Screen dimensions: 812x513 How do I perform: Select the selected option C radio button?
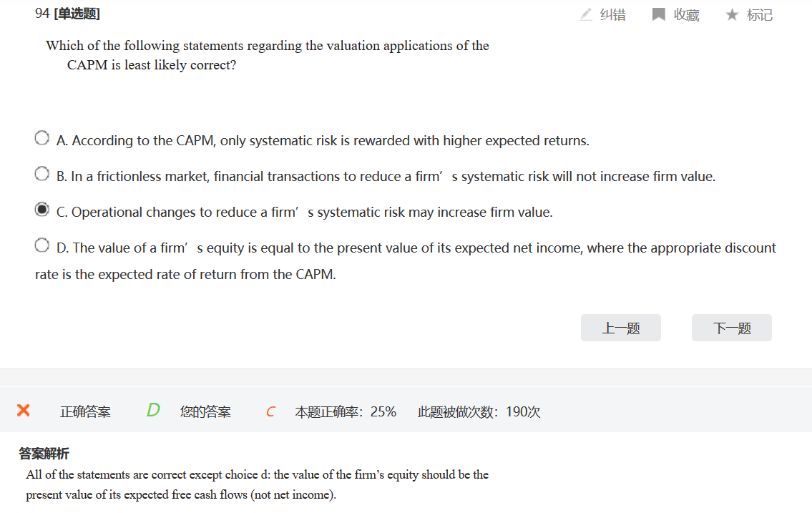pyautogui.click(x=42, y=210)
